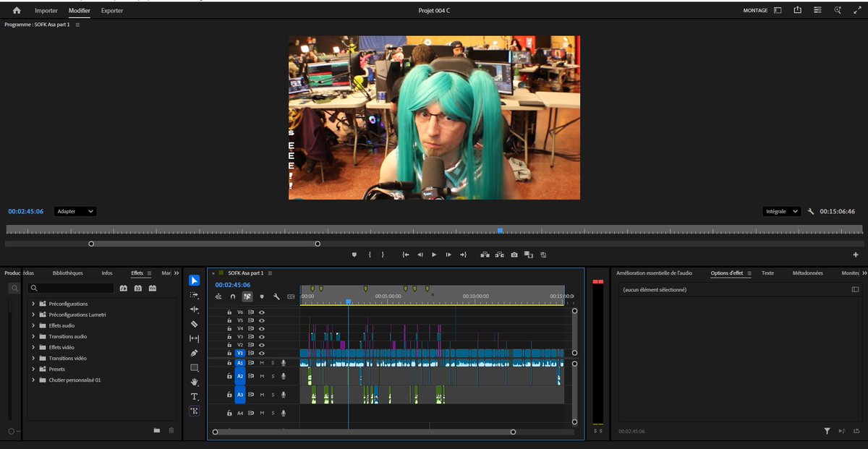Select the Type tool
Screen dimensions: 868x449
click(x=195, y=397)
